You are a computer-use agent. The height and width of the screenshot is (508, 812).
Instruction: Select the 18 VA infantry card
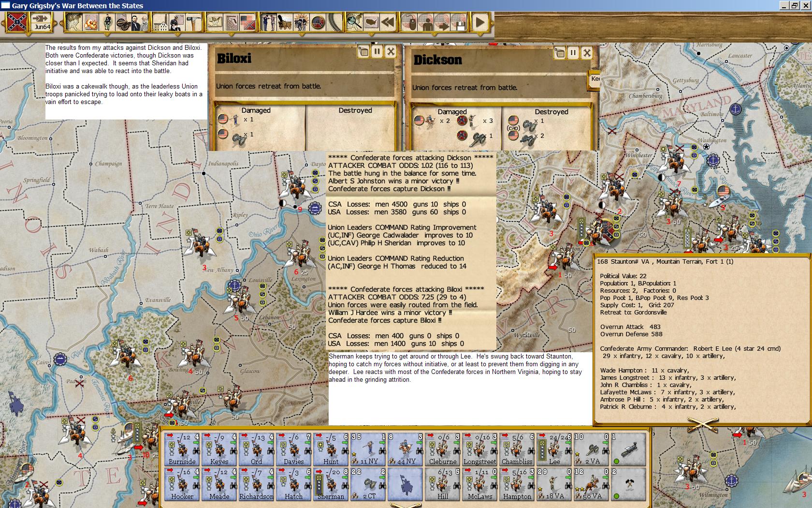click(554, 484)
